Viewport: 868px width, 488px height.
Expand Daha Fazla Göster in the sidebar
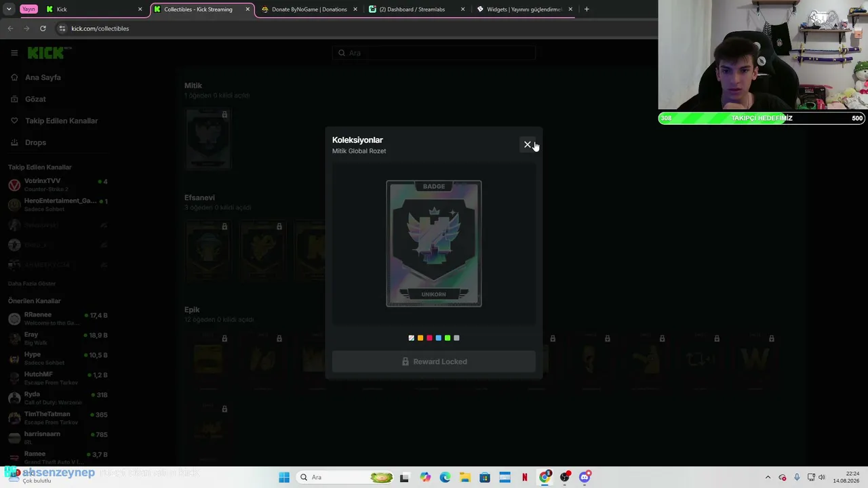pos(32,283)
